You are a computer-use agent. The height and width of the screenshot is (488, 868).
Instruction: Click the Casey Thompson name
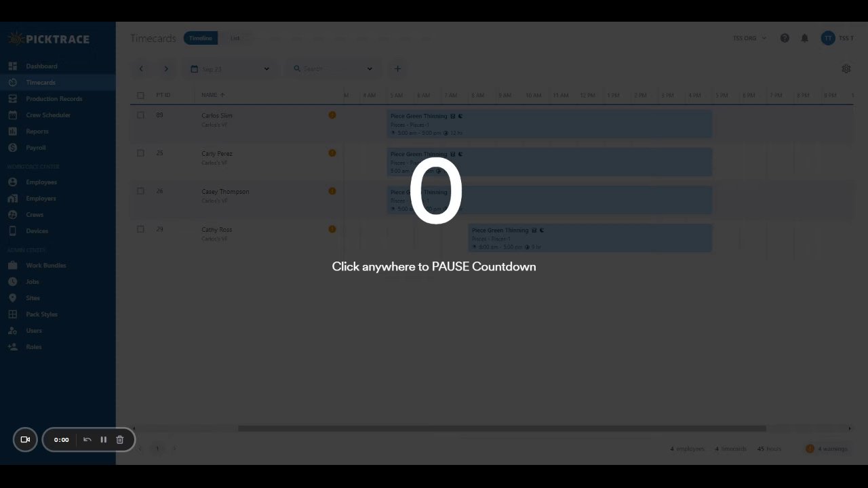(225, 191)
